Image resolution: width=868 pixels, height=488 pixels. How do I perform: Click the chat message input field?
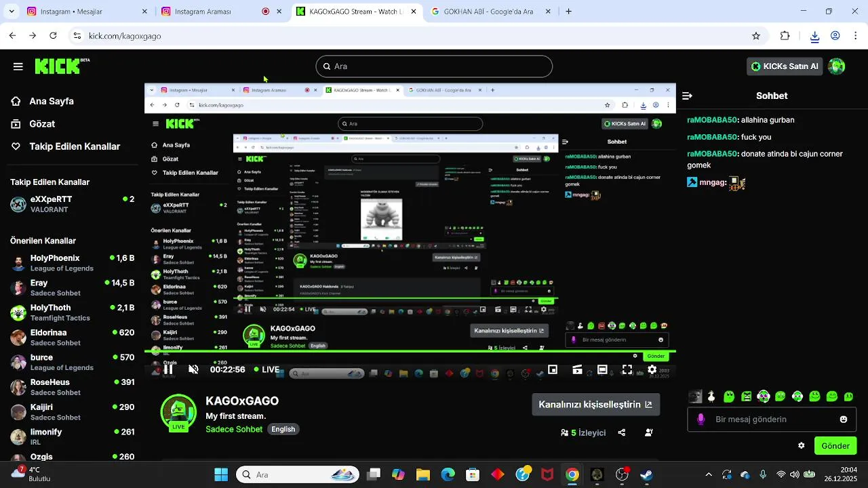[772, 420]
